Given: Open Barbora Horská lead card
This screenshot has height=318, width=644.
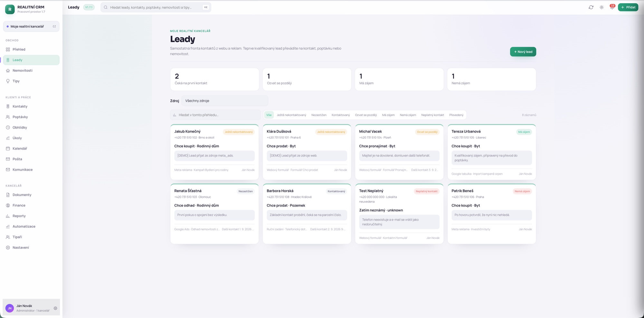Looking at the screenshot, I should click(307, 214).
